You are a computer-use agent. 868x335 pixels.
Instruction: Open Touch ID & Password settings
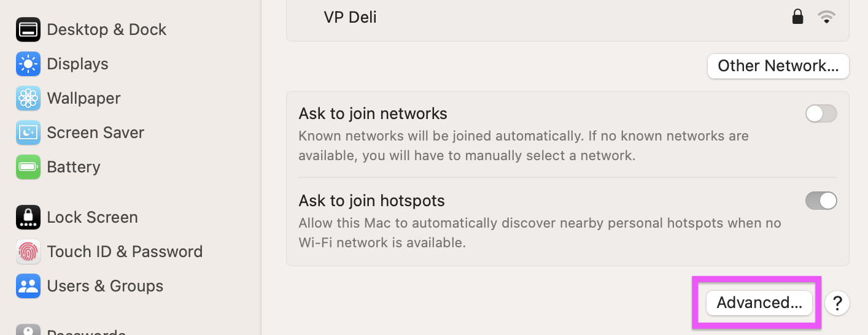click(x=125, y=252)
